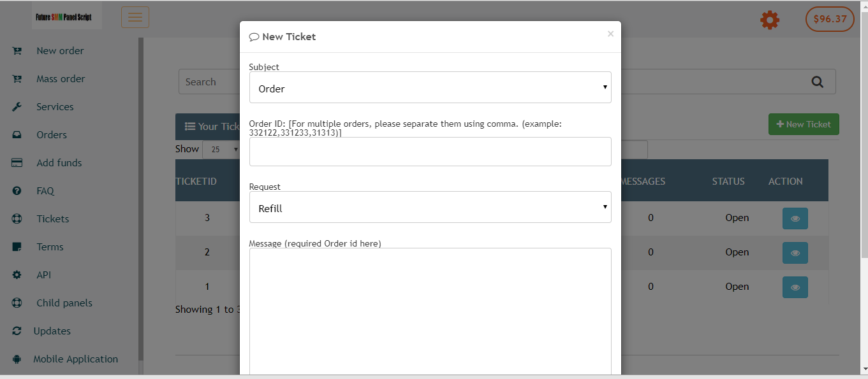The height and width of the screenshot is (379, 868).
Task: View ticket 2 with eye button
Action: [795, 252]
